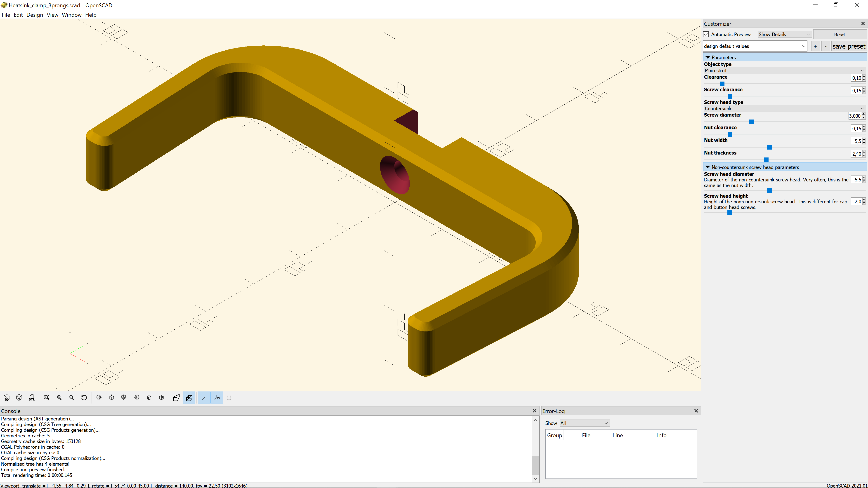Toggle the show scale markers icon
Image resolution: width=868 pixels, height=488 pixels.
[x=217, y=397]
